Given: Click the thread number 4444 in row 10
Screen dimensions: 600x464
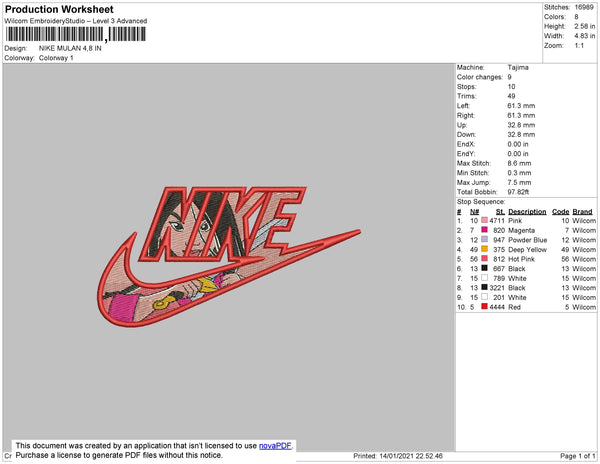Looking at the screenshot, I should [497, 307].
